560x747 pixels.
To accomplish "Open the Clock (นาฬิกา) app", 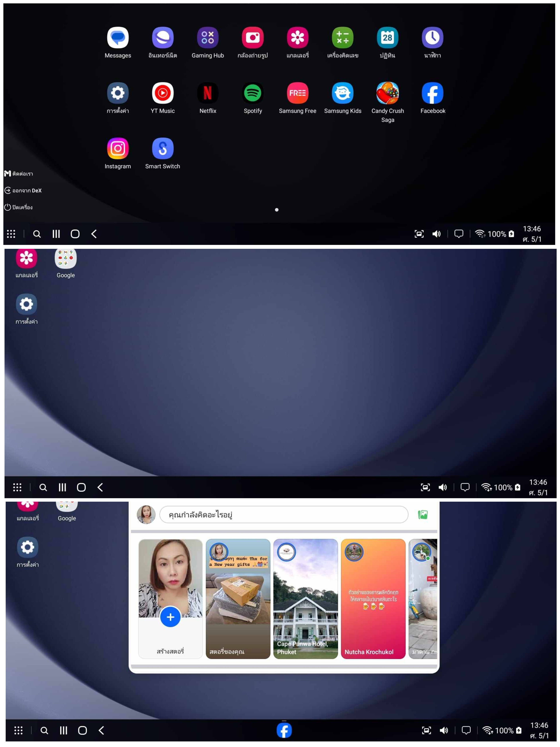I will [432, 38].
